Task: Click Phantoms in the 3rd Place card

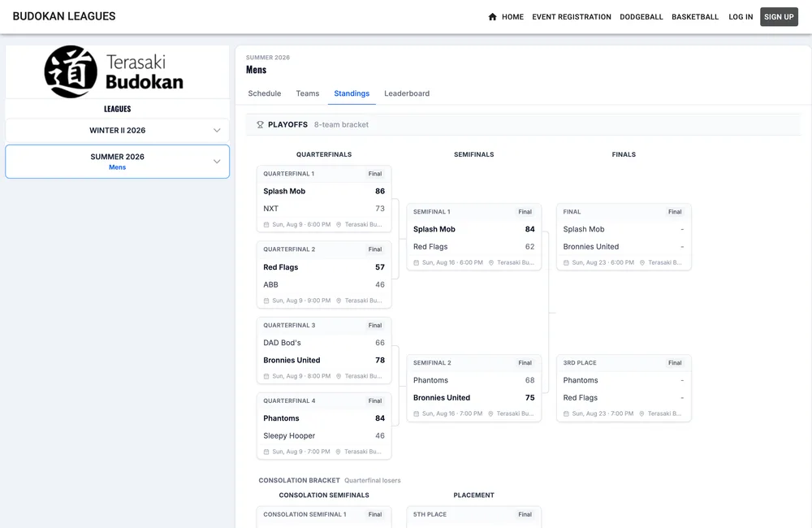Action: click(x=581, y=381)
